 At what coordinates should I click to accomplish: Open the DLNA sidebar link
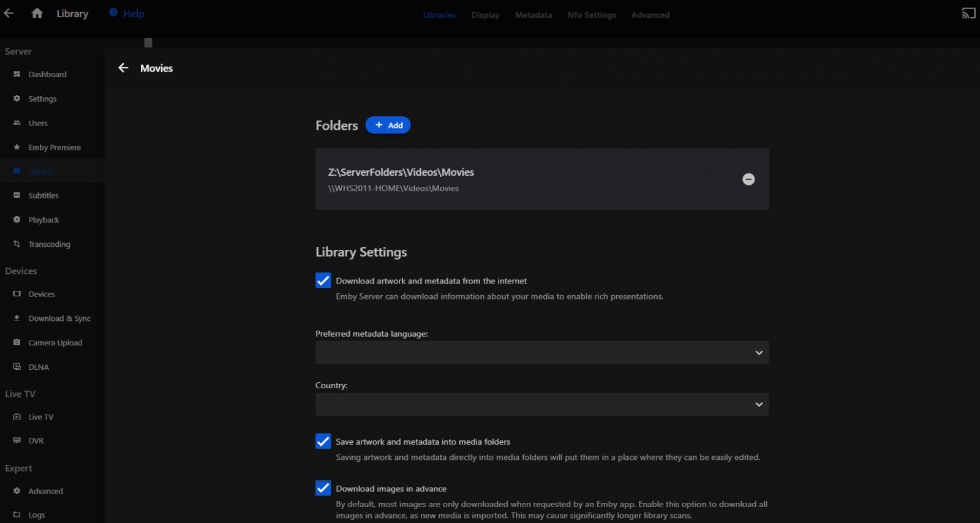coord(39,367)
